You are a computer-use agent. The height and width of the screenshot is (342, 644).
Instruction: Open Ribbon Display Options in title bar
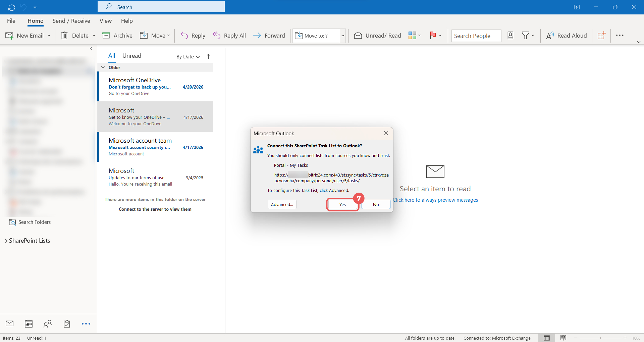[577, 7]
